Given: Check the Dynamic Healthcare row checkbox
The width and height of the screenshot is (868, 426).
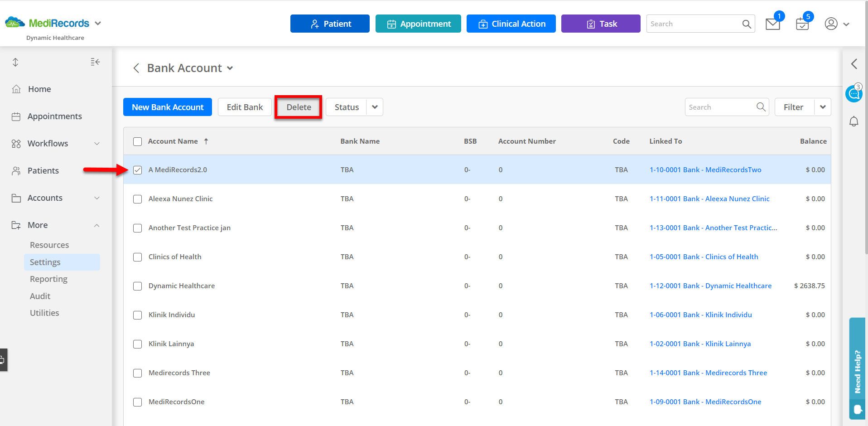Looking at the screenshot, I should (x=138, y=286).
